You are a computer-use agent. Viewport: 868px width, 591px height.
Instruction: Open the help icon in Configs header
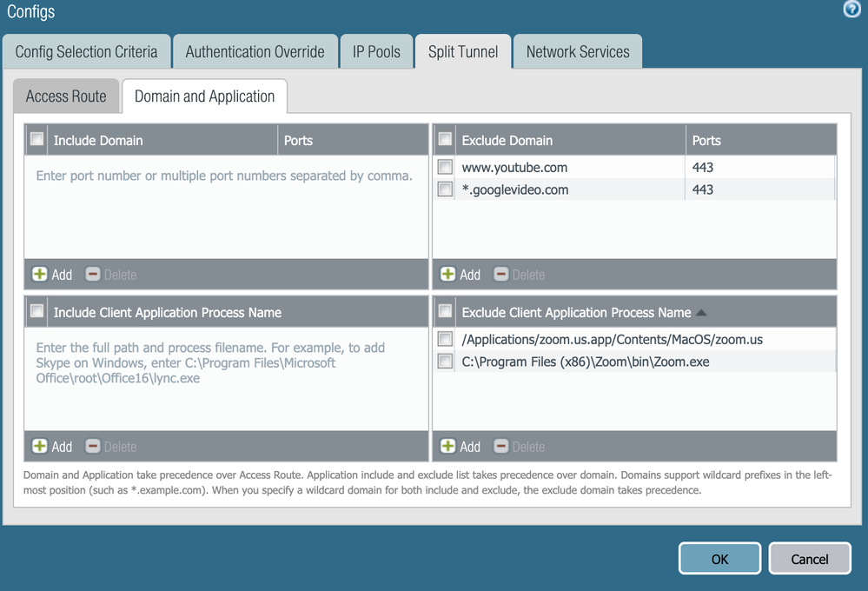coord(852,10)
